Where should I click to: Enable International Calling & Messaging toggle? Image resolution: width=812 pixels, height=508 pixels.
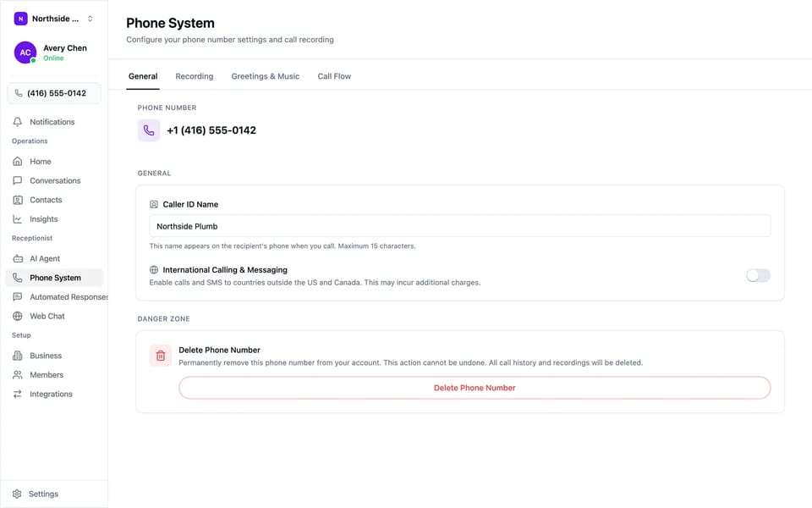(x=758, y=275)
